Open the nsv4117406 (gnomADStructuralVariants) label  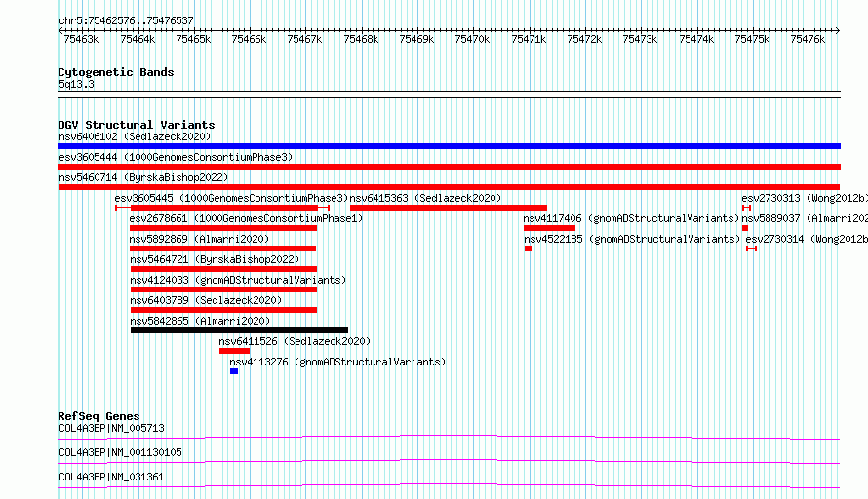(631, 218)
